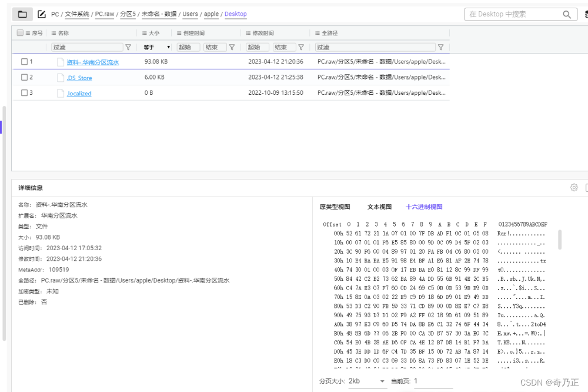Click modified time 2023-04-12 21:25:38
The image size is (588, 392).
(276, 77)
